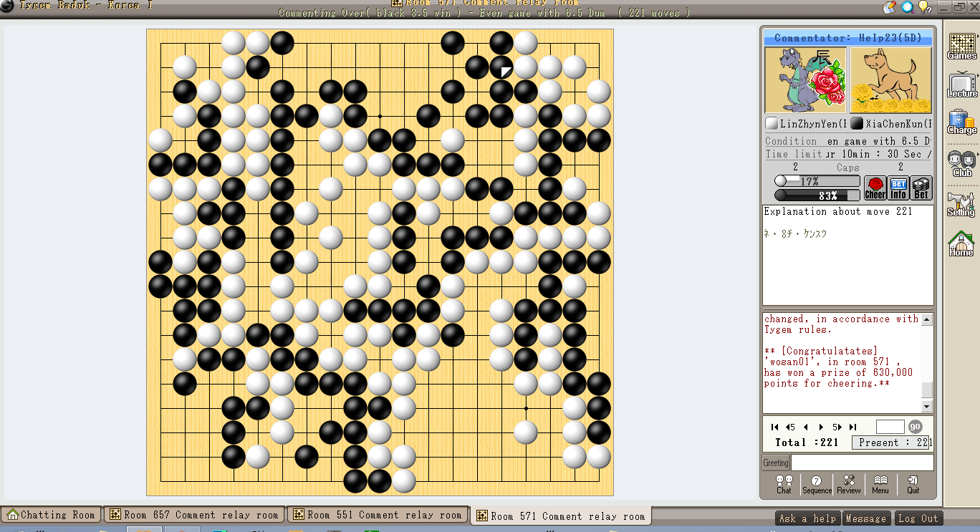The image size is (980, 532).
Task: Switch to Room 551 Comment relay room tab
Action: (378, 515)
